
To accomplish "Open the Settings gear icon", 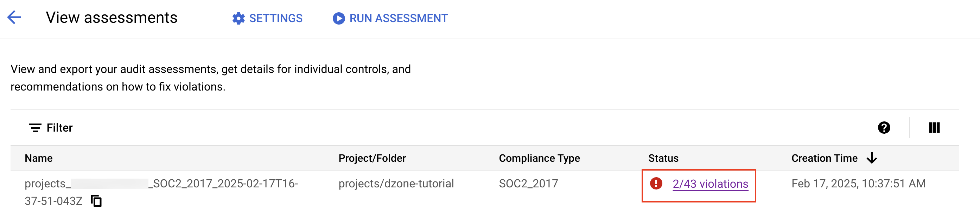I will pos(238,18).
